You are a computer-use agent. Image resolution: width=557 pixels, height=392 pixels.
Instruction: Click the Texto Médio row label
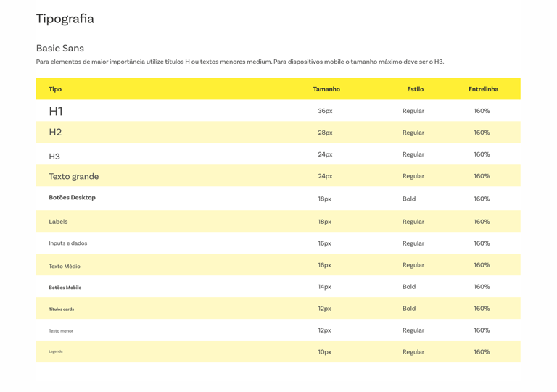point(65,267)
